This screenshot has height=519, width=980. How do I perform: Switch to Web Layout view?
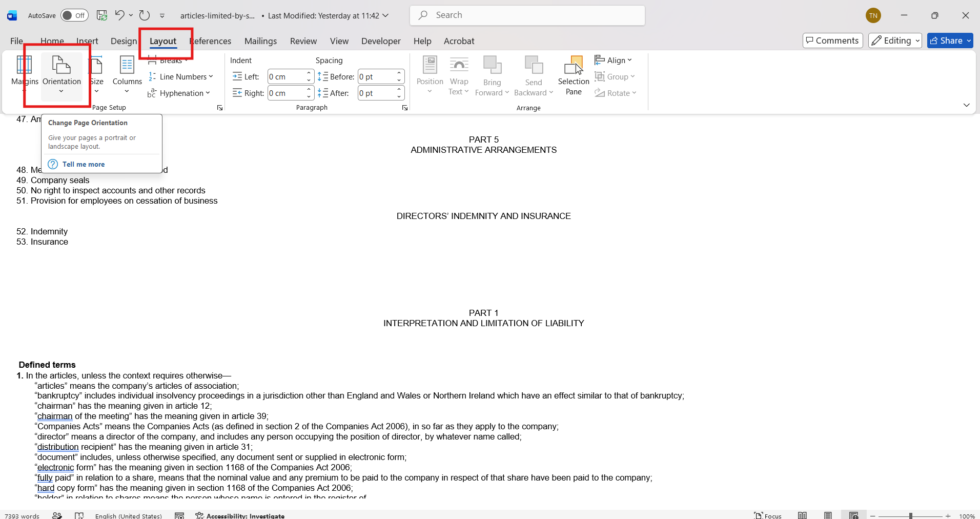click(853, 516)
